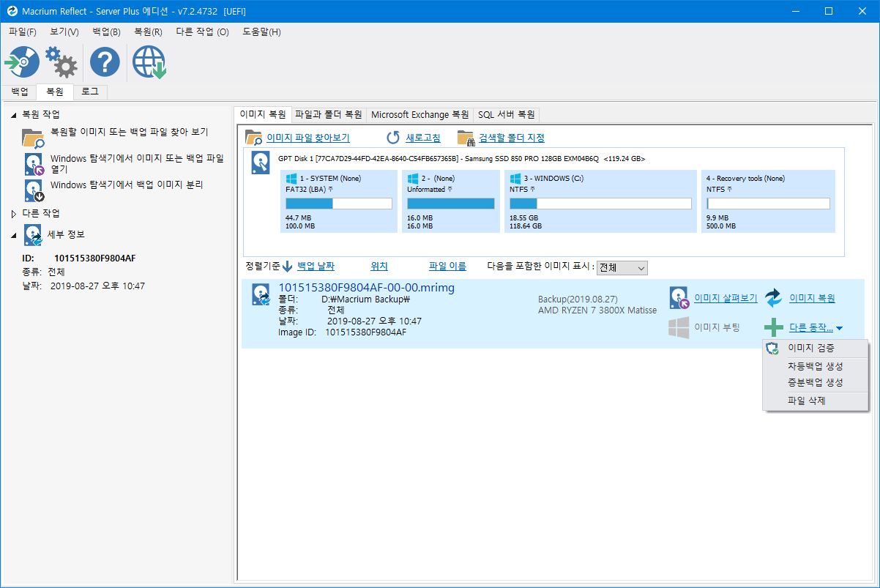Open settings via the gears toolbar icon
880x588 pixels.
click(61, 62)
